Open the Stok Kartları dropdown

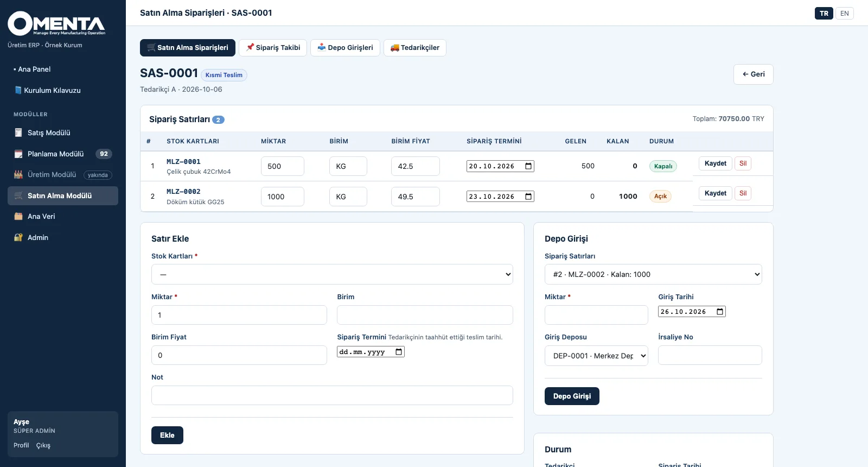[x=332, y=274]
